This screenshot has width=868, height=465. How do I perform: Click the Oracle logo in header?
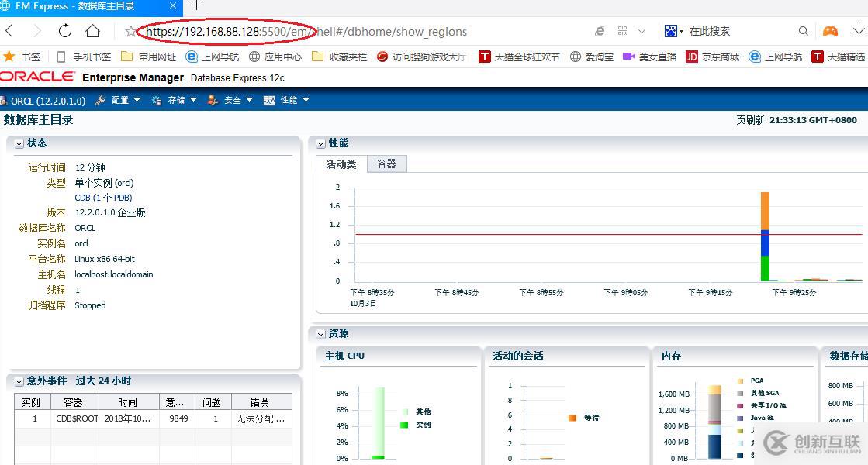[36, 76]
